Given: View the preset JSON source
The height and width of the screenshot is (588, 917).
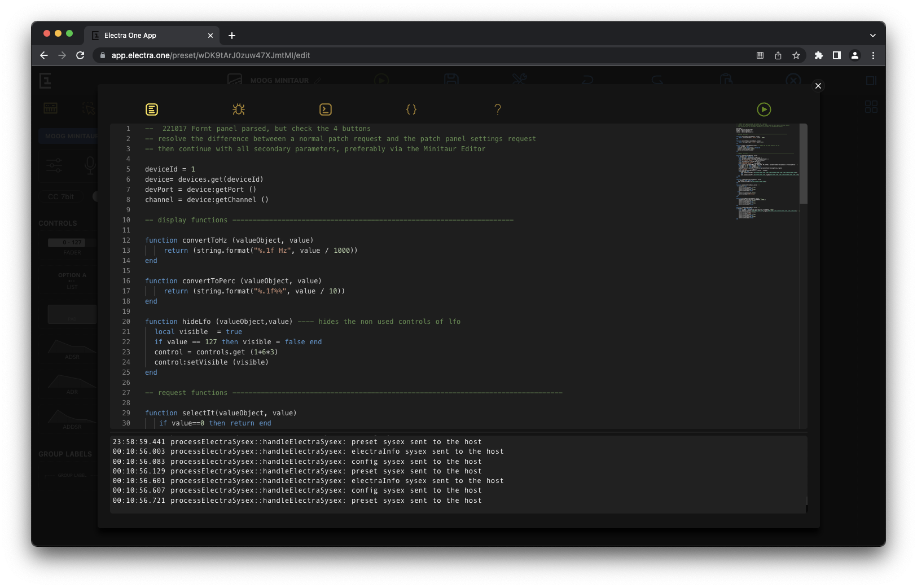Looking at the screenshot, I should [412, 109].
